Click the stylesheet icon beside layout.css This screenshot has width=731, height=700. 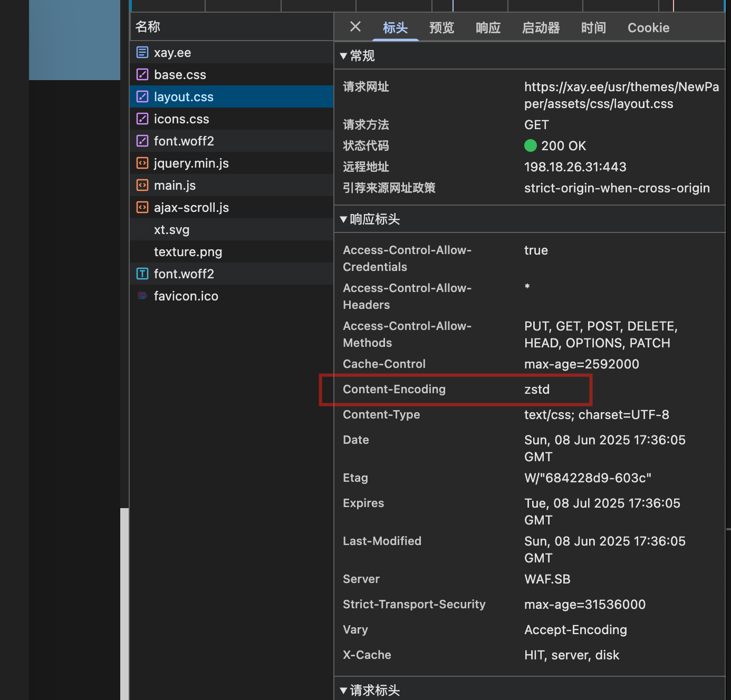pos(142,96)
